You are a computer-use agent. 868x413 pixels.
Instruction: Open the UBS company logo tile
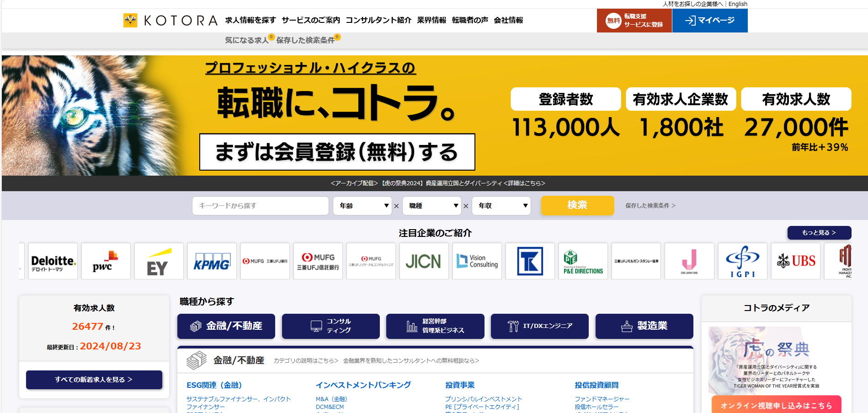tap(795, 261)
